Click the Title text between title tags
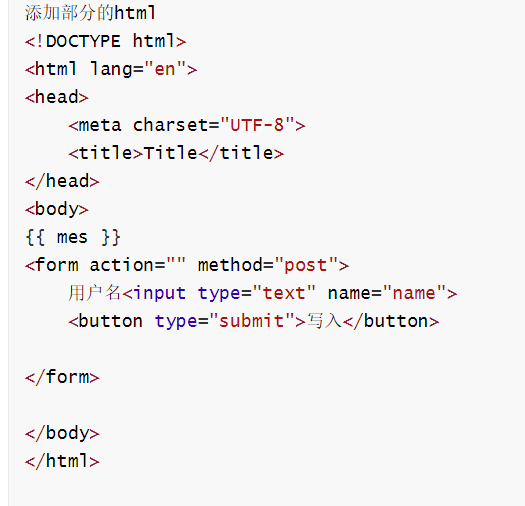The width and height of the screenshot is (525, 506). 170,153
